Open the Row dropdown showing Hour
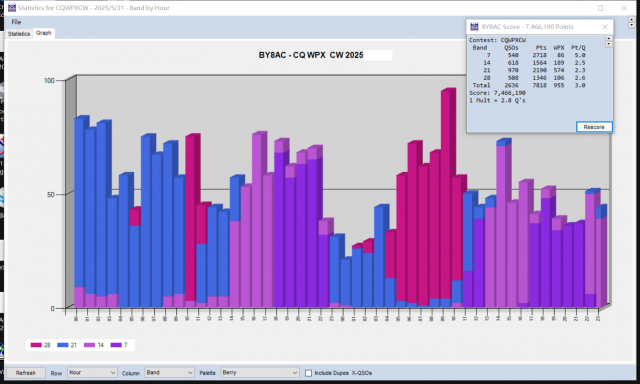The image size is (640, 384). pos(92,373)
